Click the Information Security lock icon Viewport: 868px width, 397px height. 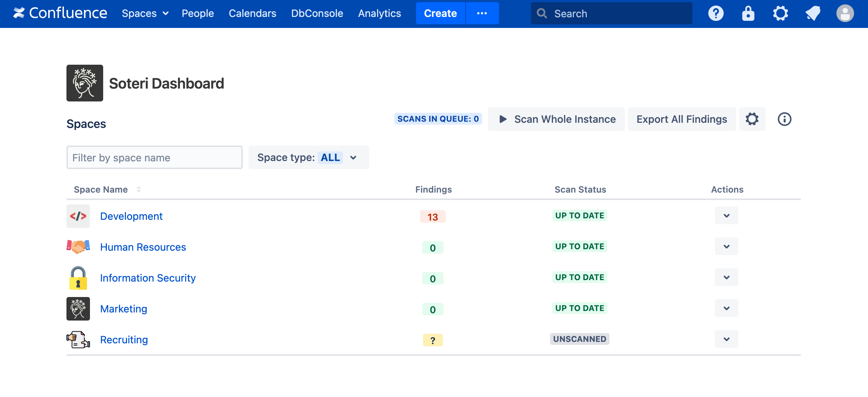click(x=78, y=278)
